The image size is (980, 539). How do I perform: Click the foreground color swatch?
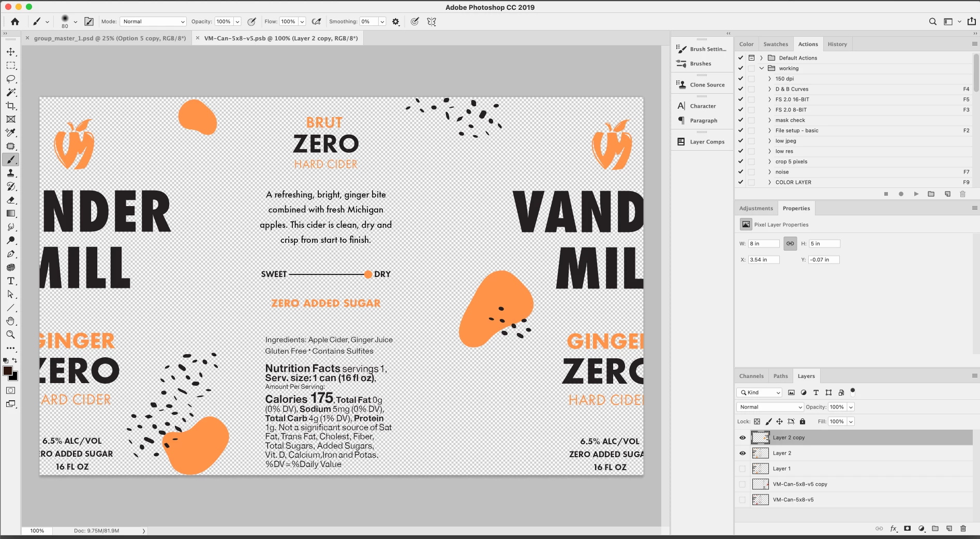[x=8, y=371]
